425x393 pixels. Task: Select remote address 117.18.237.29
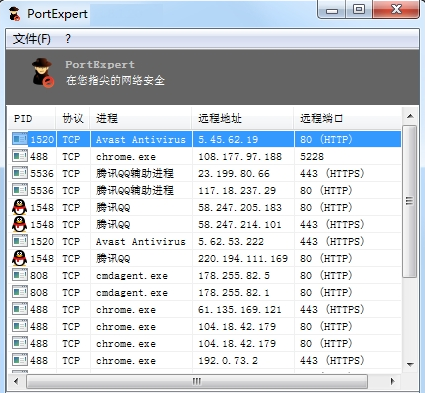(x=237, y=190)
